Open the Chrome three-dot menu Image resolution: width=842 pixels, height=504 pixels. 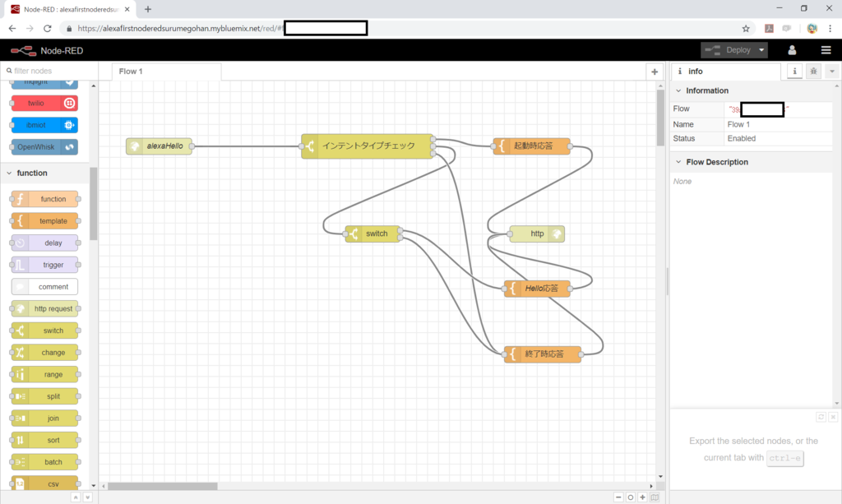830,29
